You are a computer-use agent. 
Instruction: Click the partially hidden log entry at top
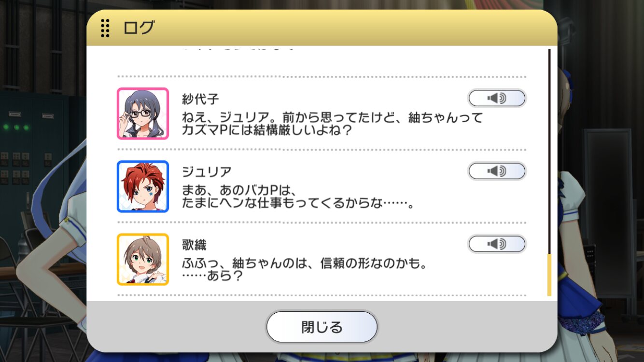click(238, 48)
